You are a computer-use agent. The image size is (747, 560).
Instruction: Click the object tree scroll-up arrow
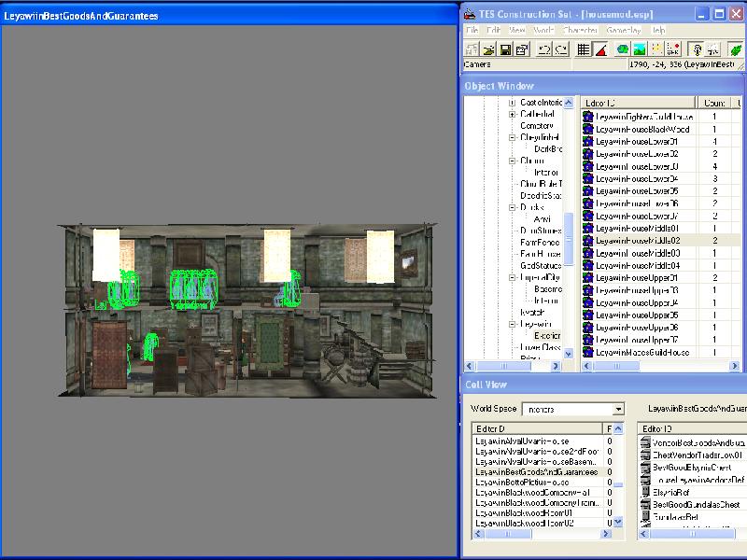[x=569, y=103]
